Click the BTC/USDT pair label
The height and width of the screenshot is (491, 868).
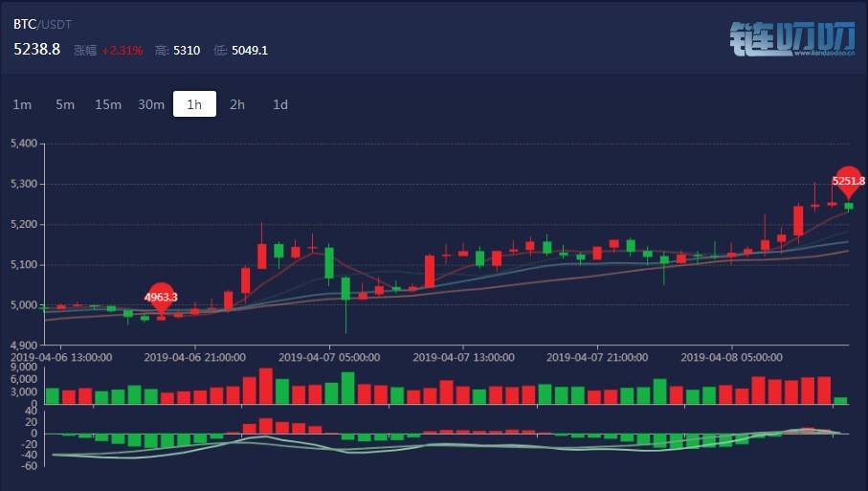point(42,24)
